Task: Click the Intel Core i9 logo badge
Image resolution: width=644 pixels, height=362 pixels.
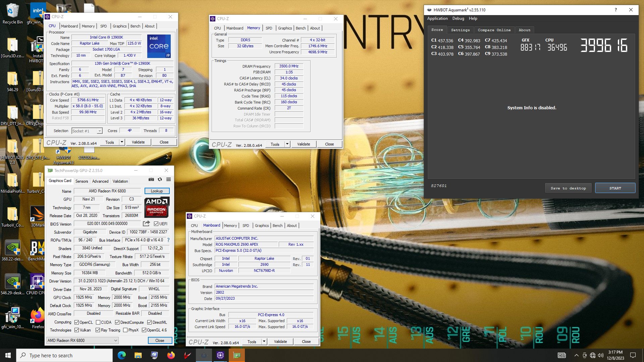Action: point(159,46)
